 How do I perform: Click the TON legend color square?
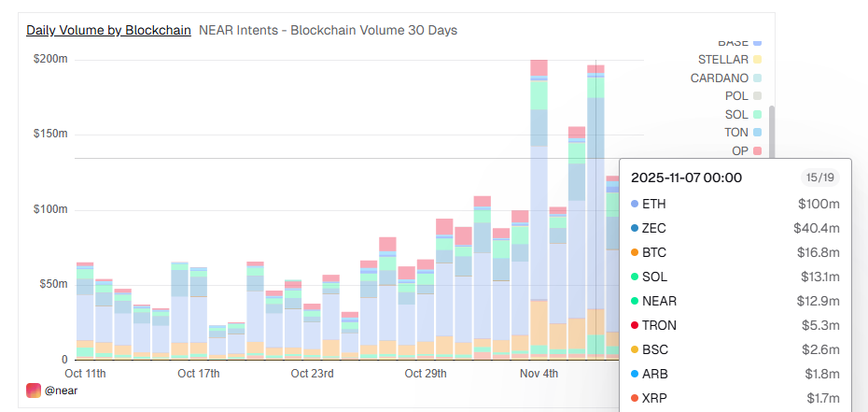pos(758,133)
